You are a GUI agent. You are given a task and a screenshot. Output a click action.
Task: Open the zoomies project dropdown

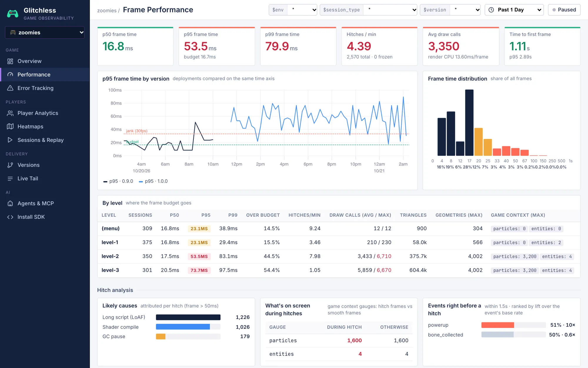click(x=45, y=32)
